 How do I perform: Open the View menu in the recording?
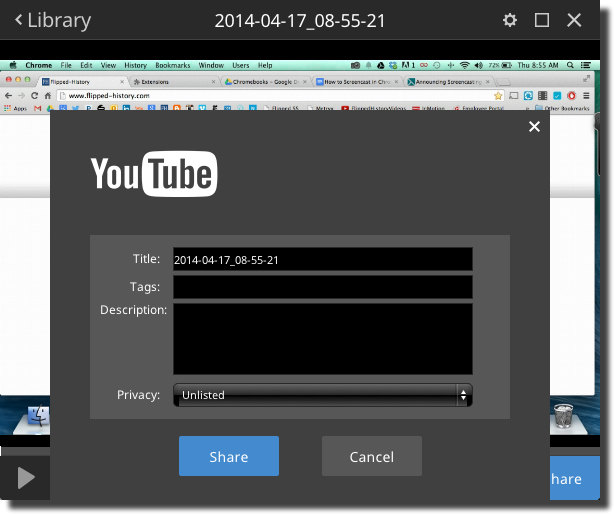(x=108, y=65)
